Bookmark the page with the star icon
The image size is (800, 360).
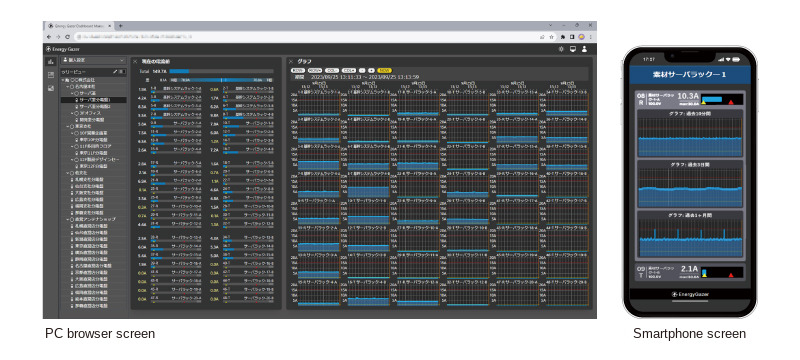(x=551, y=37)
